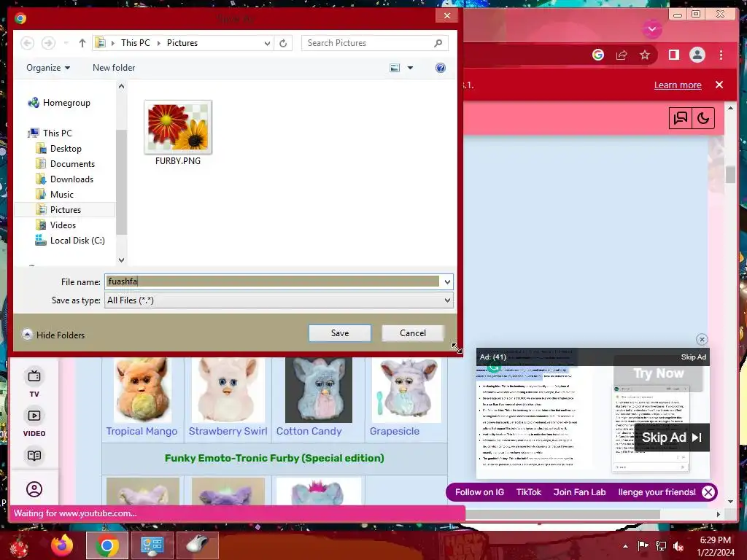Open the Control Panel taskbar icon
Screen dimensions: 747x560
pyautogui.click(x=152, y=545)
